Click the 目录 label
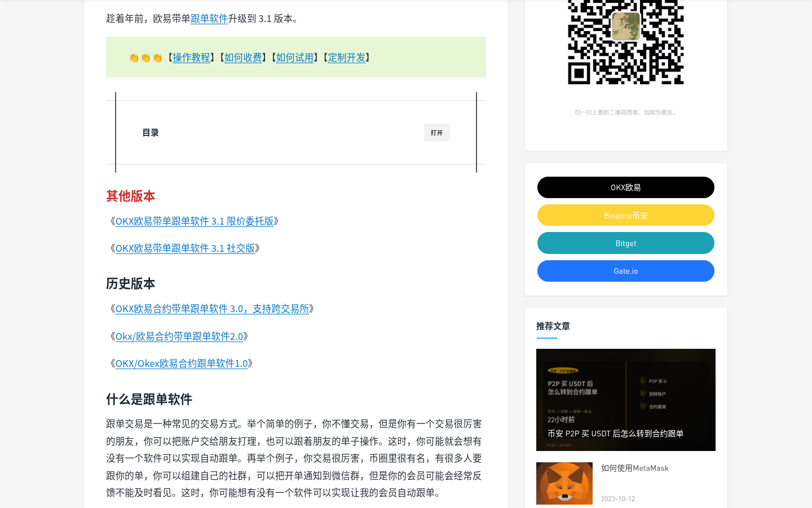 [151, 133]
